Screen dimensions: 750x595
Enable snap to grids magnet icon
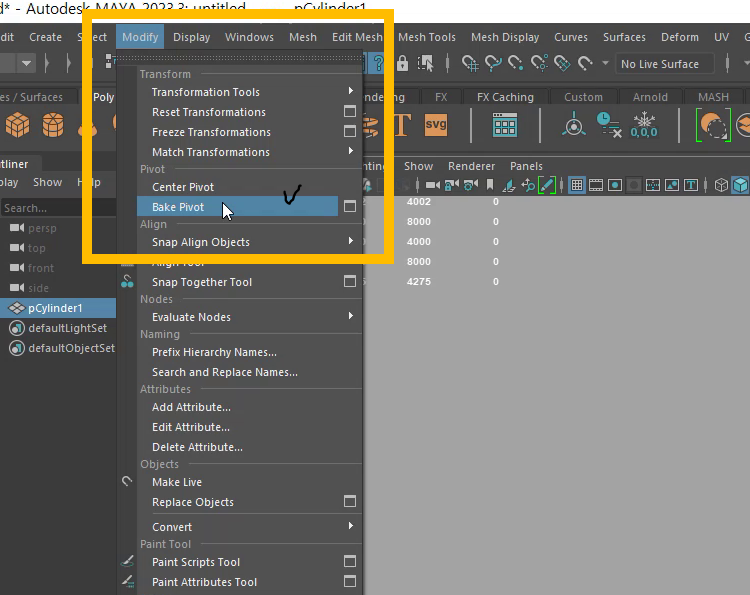coord(470,63)
